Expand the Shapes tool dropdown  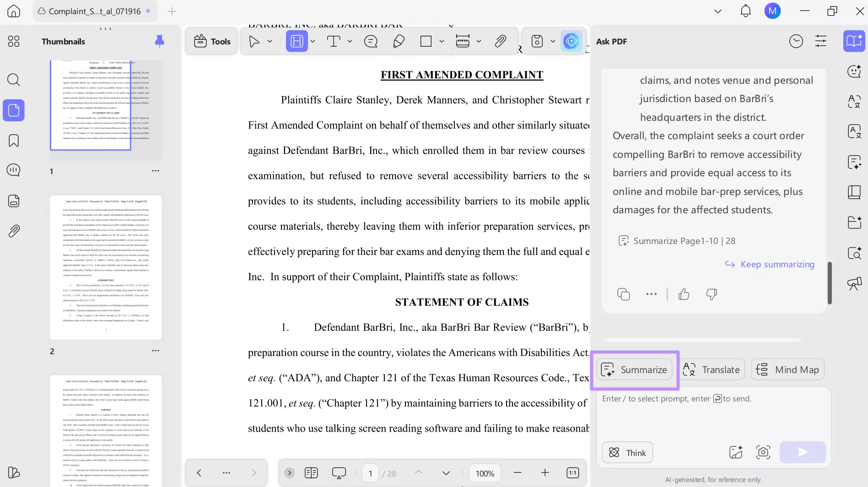(x=441, y=41)
